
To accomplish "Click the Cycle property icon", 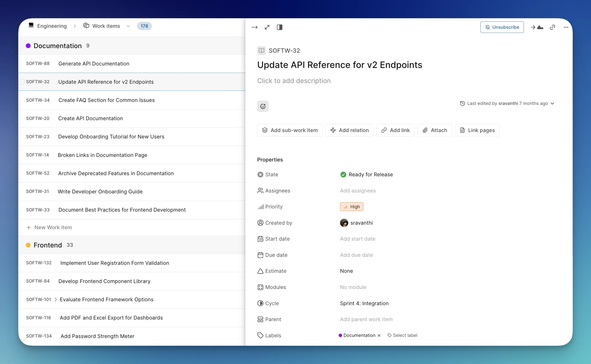I will point(260,303).
